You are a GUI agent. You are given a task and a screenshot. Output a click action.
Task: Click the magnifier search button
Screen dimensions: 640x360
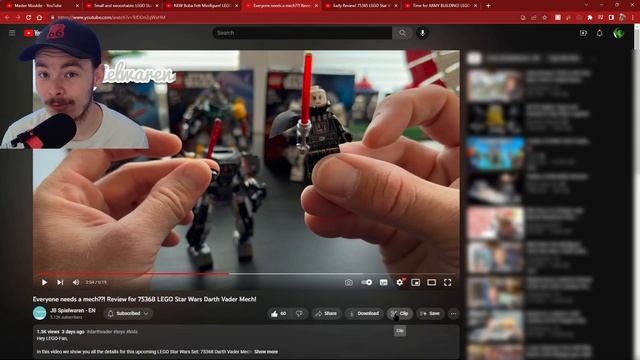tap(402, 33)
